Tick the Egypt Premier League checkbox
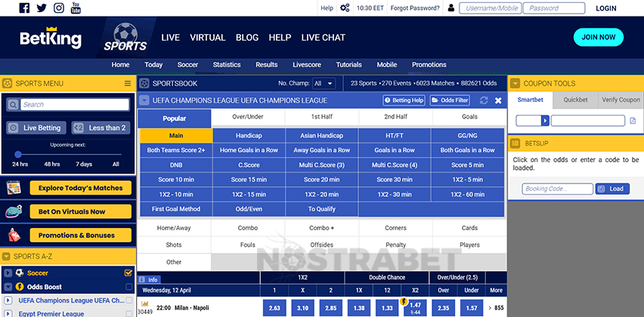 pyautogui.click(x=129, y=314)
